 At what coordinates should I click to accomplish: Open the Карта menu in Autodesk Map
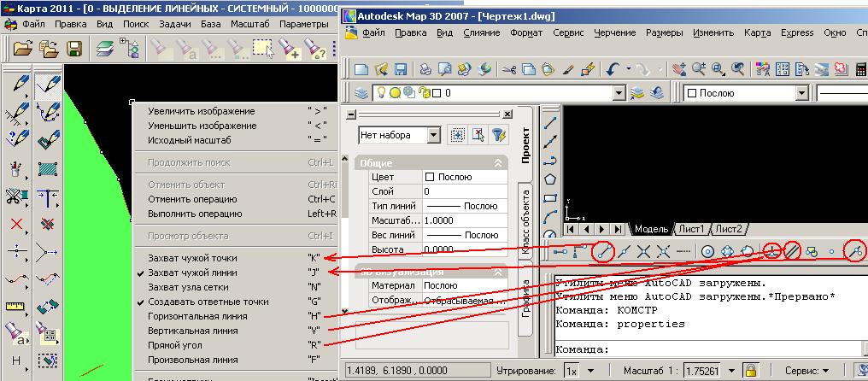click(x=758, y=33)
